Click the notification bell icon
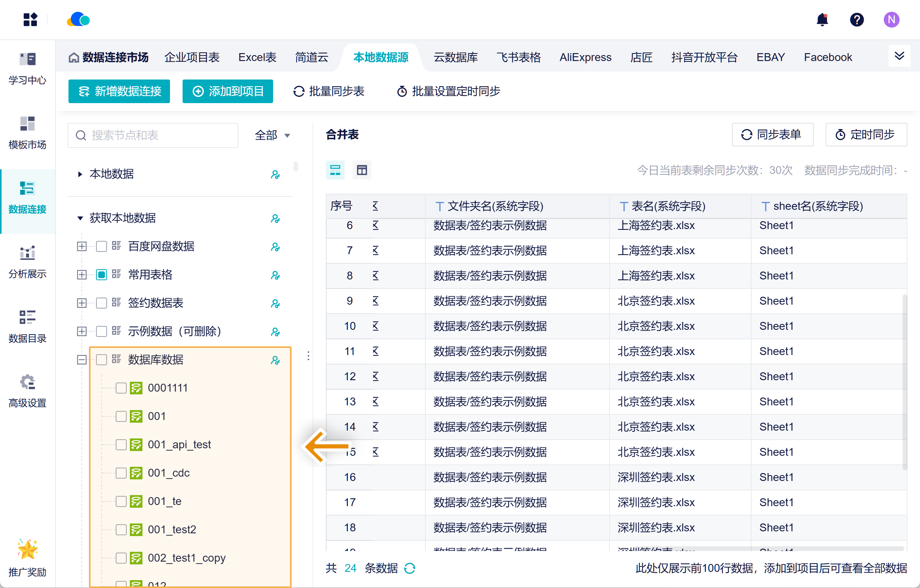Viewport: 920px width, 588px height. pyautogui.click(x=823, y=19)
